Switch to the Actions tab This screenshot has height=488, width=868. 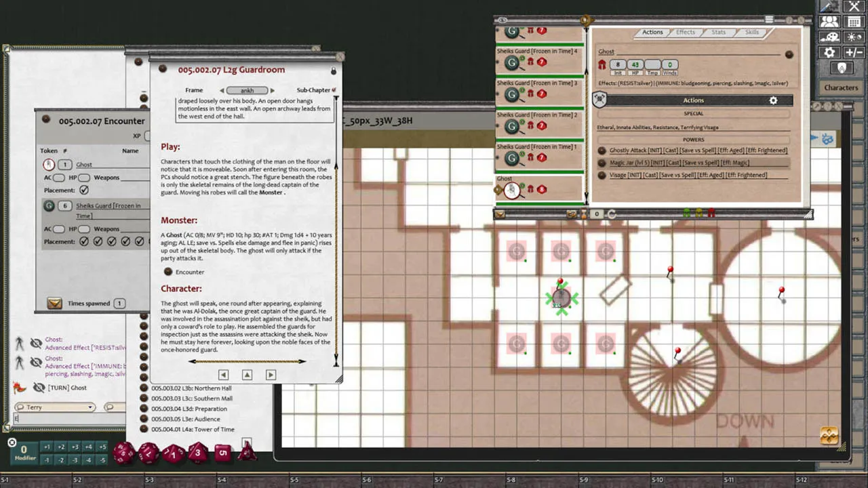coord(652,33)
